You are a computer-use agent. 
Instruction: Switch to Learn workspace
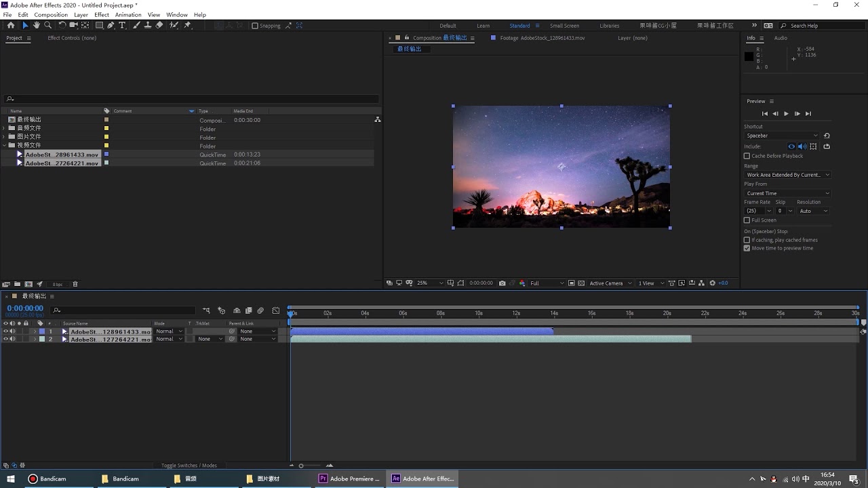[483, 26]
